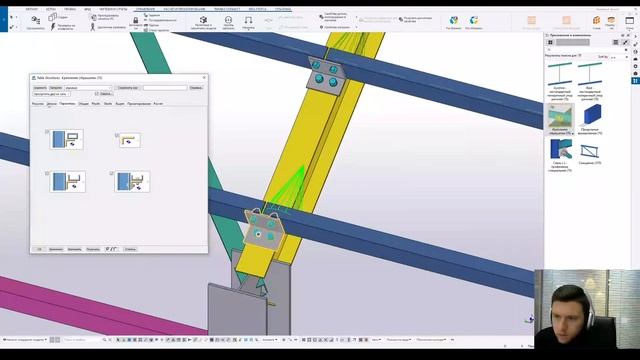Open the Детали tab in dialog
Viewport: 640px width, 360px height.
click(51, 104)
